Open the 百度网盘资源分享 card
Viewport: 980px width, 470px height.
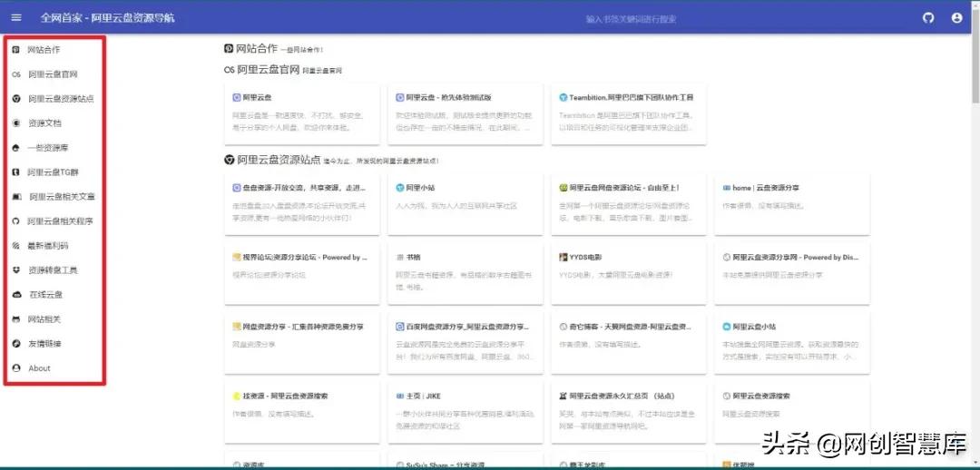pos(465,343)
